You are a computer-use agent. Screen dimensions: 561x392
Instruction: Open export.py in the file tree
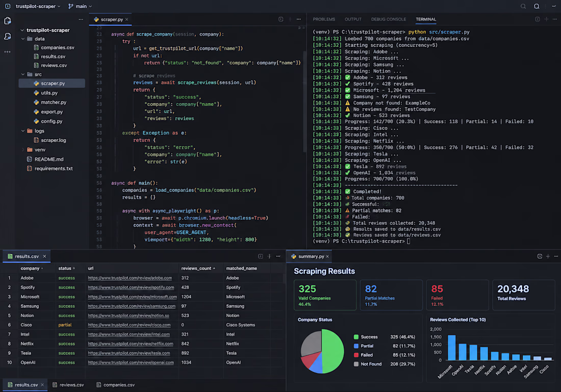[x=48, y=112]
